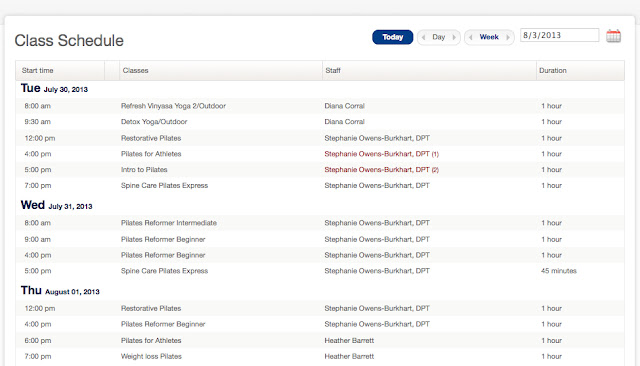Switch to Week view

pos(489,37)
